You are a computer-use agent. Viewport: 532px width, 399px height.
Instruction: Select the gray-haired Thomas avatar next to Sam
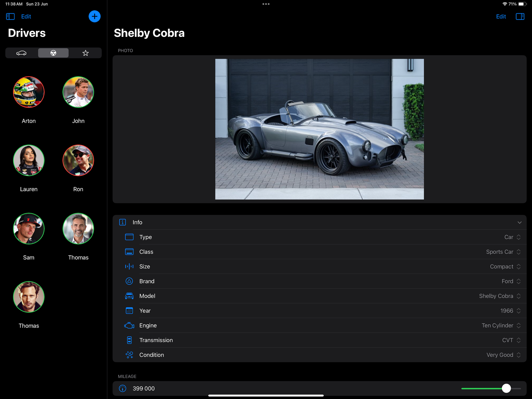point(78,229)
